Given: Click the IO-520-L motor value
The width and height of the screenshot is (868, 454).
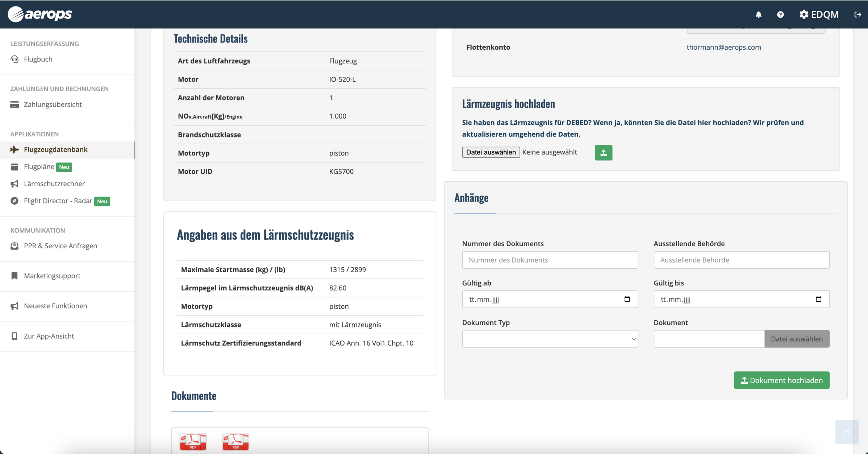Looking at the screenshot, I should (342, 79).
